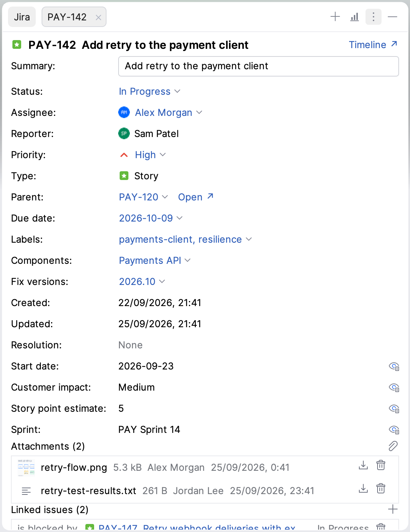Click the Resolution value None
410x532 pixels.
coord(131,345)
